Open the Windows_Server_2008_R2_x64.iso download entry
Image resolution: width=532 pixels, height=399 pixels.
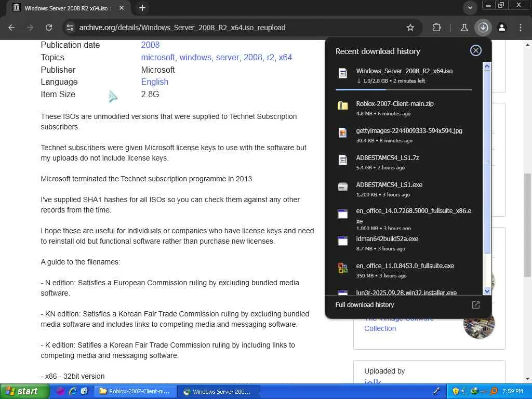404,75
